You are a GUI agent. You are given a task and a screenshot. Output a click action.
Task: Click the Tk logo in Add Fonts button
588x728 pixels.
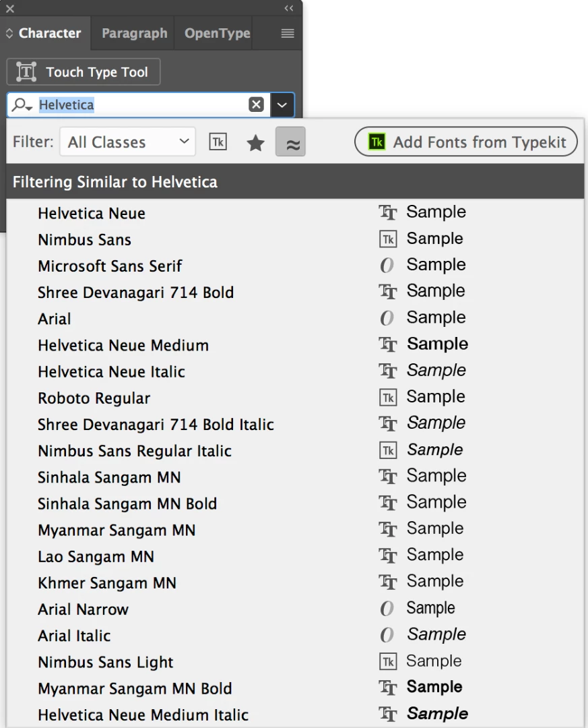click(377, 142)
